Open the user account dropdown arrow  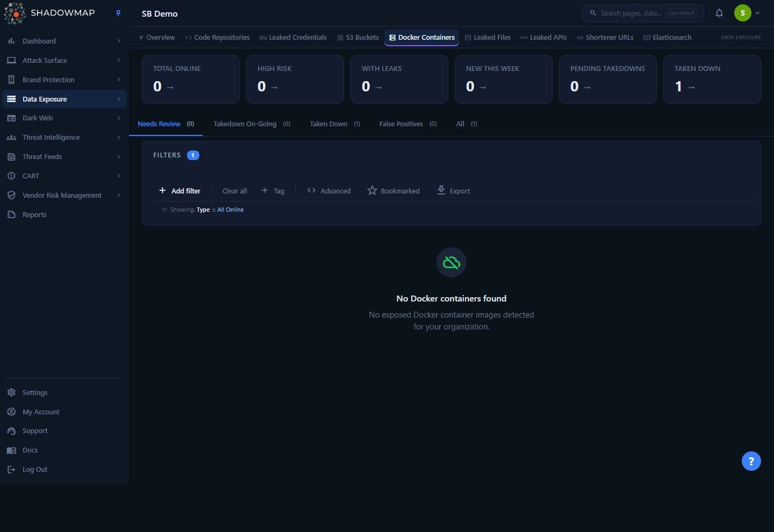(757, 13)
